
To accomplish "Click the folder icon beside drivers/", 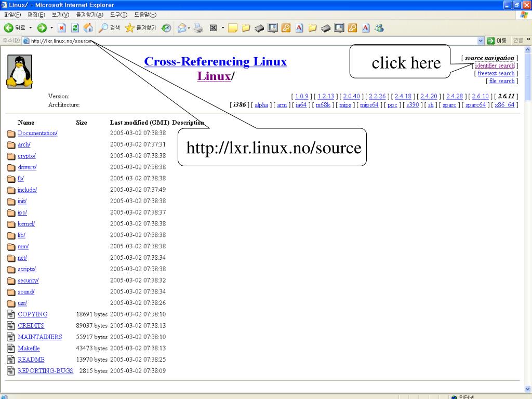I will click(x=11, y=167).
